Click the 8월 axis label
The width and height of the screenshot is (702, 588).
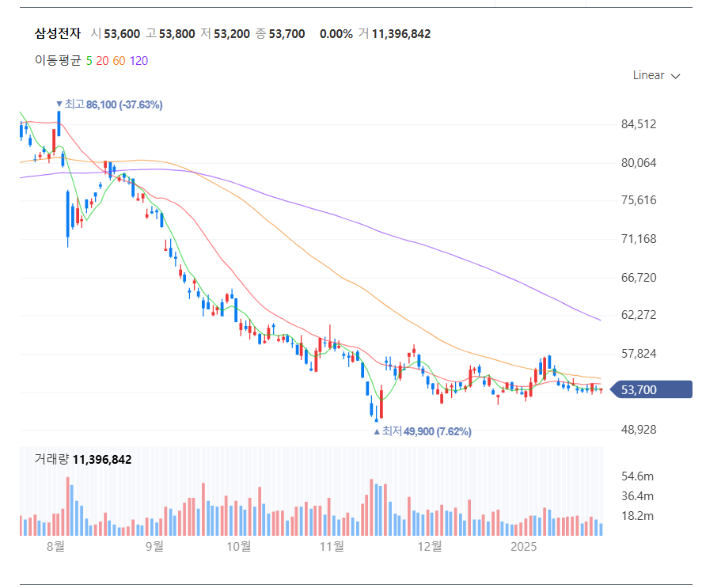[x=55, y=546]
